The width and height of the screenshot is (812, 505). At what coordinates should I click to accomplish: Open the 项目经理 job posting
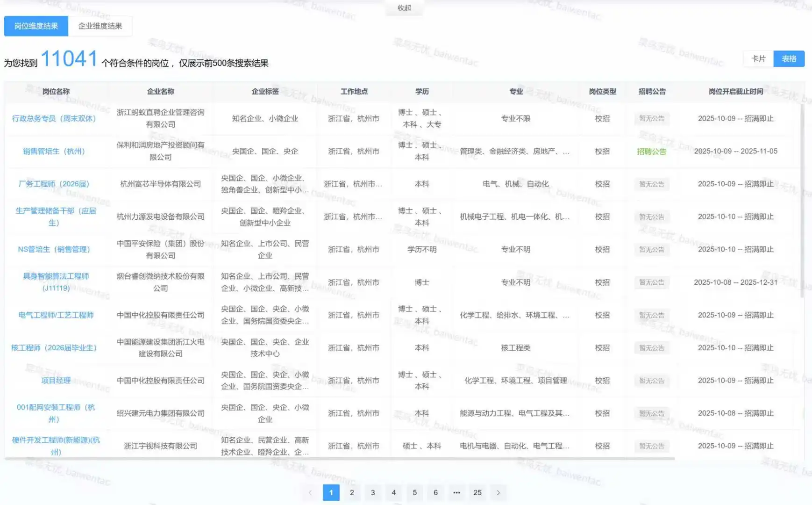[x=55, y=380]
